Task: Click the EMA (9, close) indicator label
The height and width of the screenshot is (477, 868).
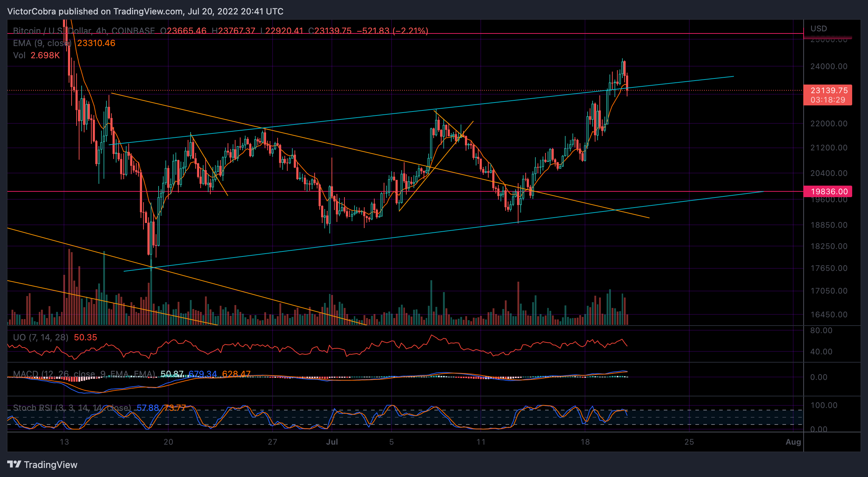Action: (x=42, y=43)
